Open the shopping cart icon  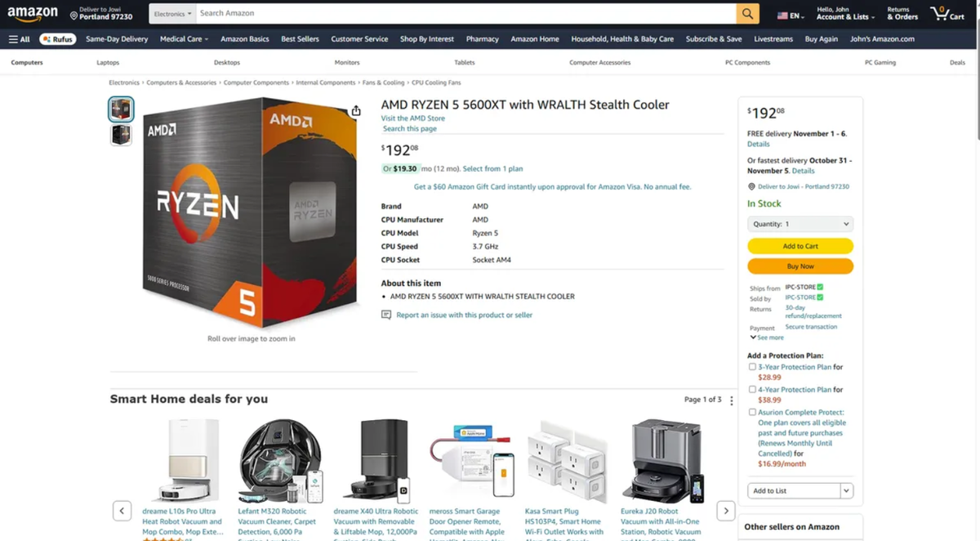coord(947,14)
